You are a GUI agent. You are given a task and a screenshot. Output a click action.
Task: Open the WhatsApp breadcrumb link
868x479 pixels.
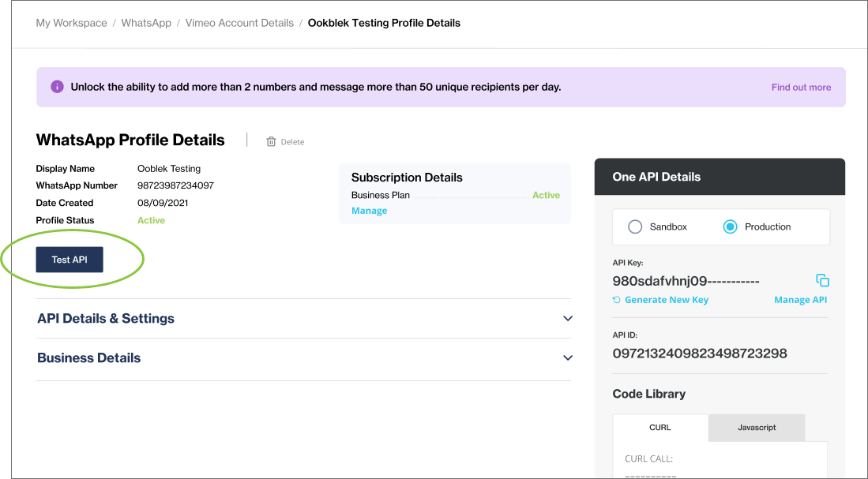click(x=146, y=23)
